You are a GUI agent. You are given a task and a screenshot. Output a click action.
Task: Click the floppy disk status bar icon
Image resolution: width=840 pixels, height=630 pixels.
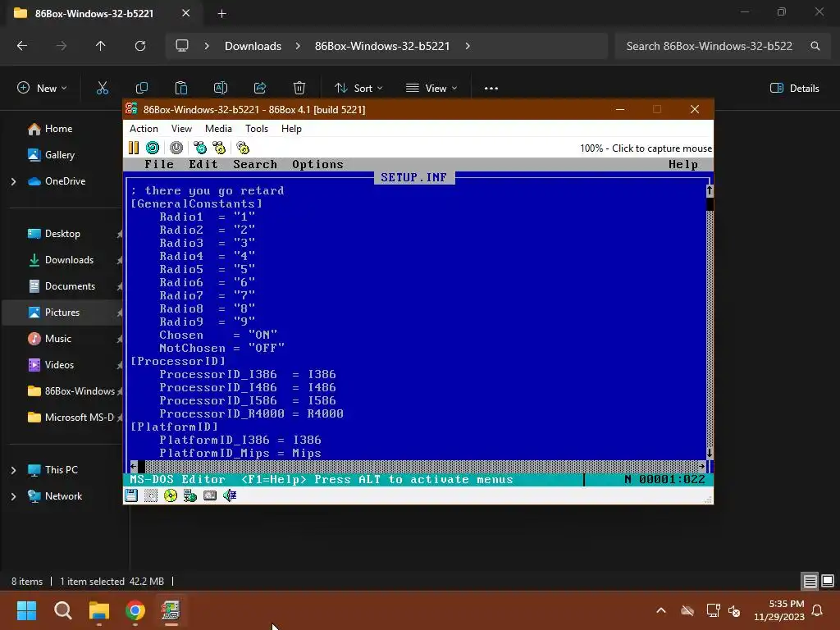coord(131,495)
